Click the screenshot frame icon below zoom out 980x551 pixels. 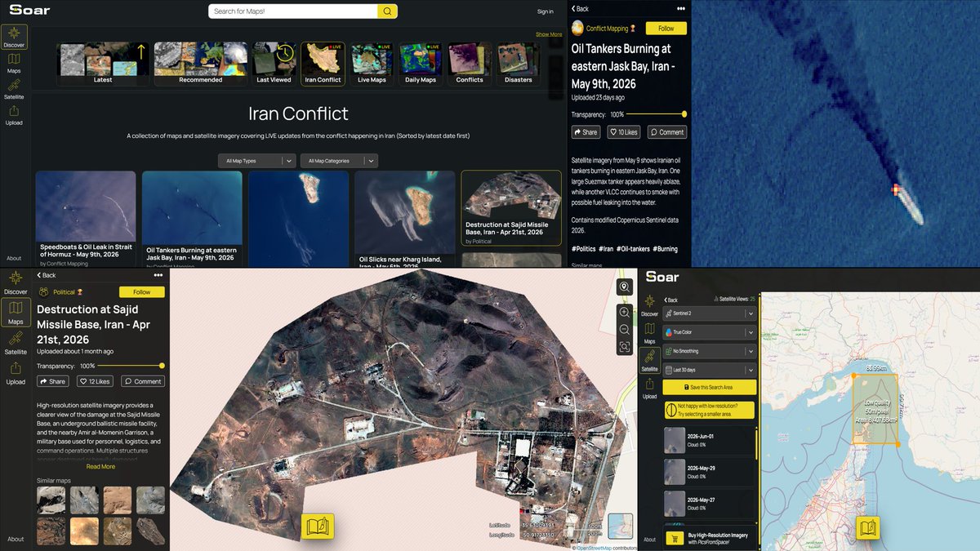[x=625, y=347]
